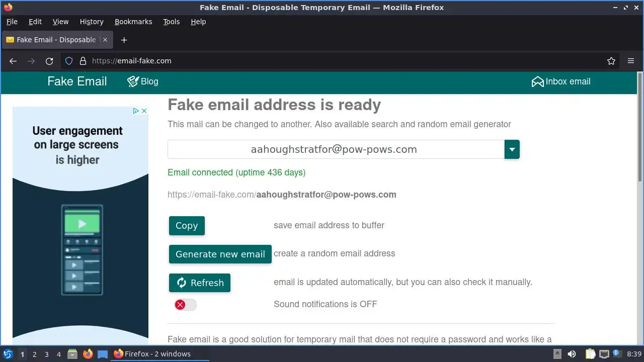The image size is (644, 362).
Task: Click the 8:39 clock
Action: click(634, 354)
